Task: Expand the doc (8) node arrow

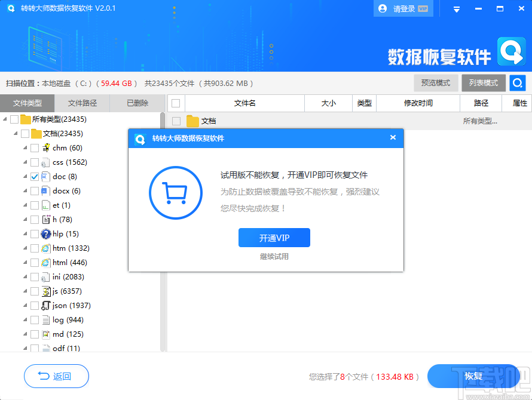Action: pos(25,176)
